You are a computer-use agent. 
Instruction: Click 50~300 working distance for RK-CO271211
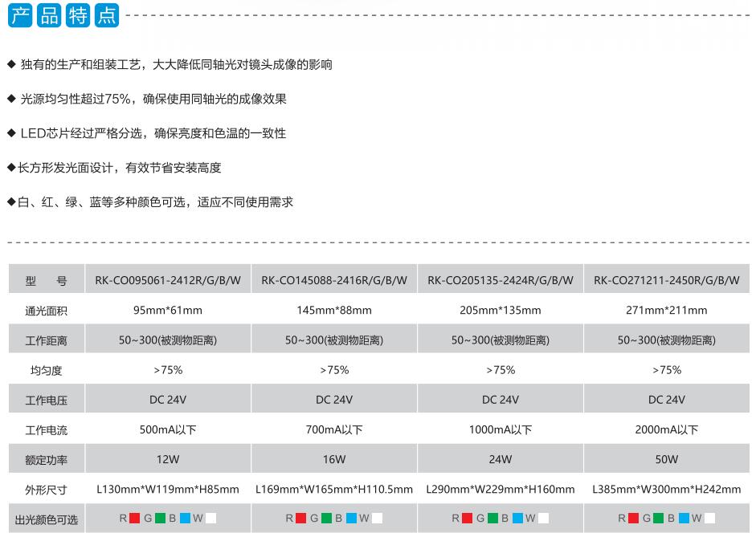[x=666, y=340]
